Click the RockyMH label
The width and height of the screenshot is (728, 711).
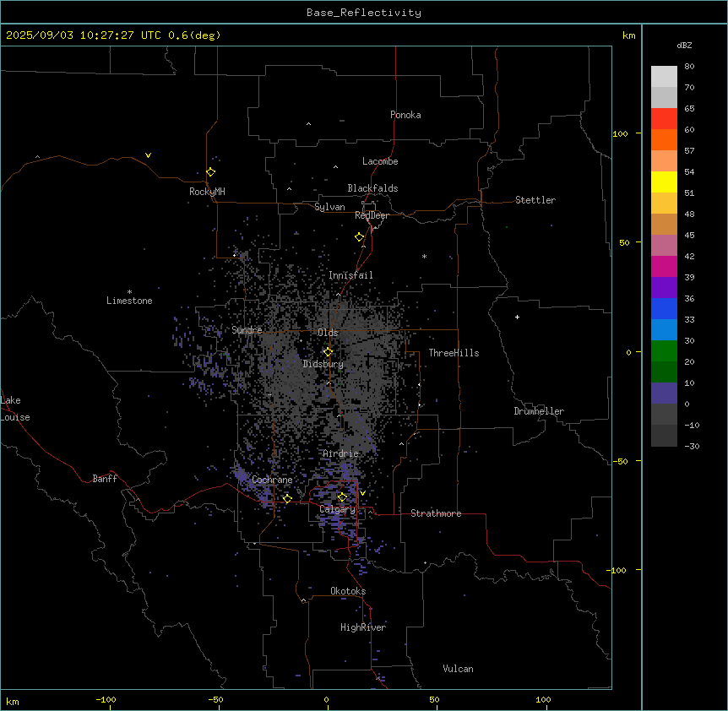pos(207,192)
